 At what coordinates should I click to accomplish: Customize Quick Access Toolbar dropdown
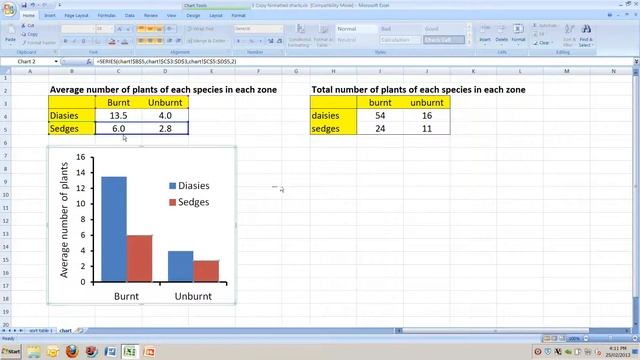click(60, 5)
